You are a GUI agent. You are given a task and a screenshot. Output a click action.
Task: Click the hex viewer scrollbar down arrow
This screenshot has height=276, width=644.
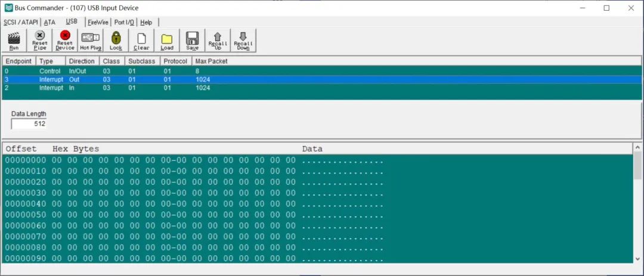pyautogui.click(x=638, y=259)
